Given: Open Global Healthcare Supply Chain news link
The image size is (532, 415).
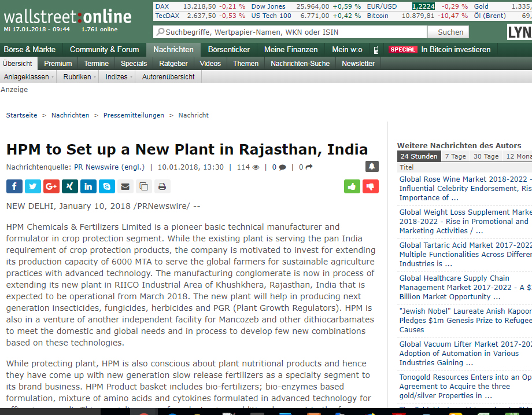Looking at the screenshot, I should pyautogui.click(x=465, y=287).
